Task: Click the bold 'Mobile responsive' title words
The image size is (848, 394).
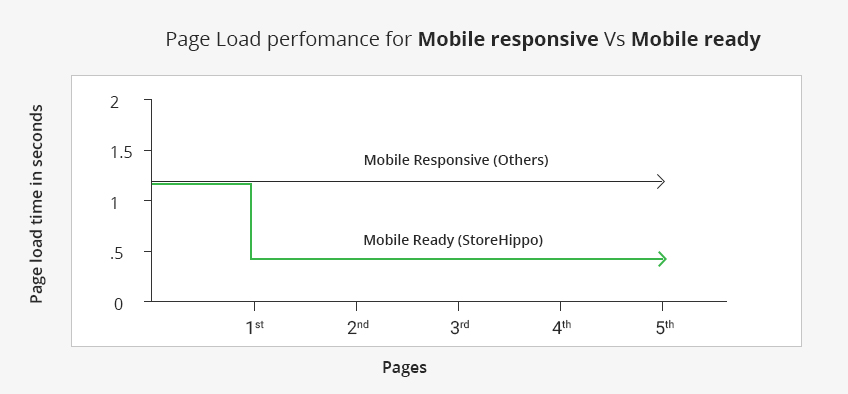Action: point(508,39)
